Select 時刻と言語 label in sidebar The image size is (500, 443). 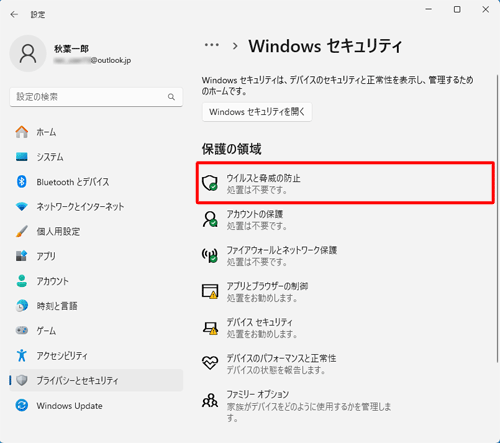click(x=57, y=306)
